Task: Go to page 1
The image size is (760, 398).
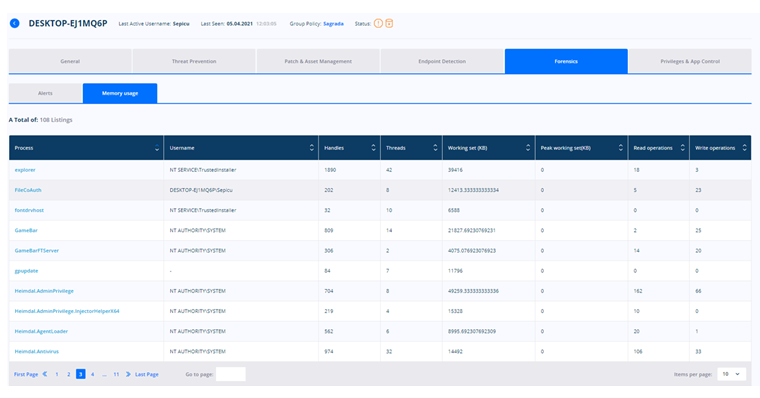Action: [x=57, y=374]
